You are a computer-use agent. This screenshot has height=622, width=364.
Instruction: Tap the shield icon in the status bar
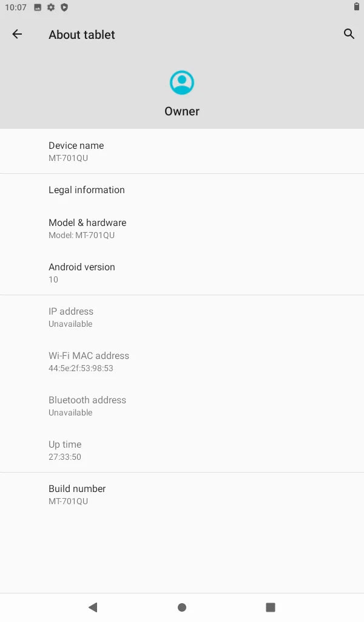65,8
